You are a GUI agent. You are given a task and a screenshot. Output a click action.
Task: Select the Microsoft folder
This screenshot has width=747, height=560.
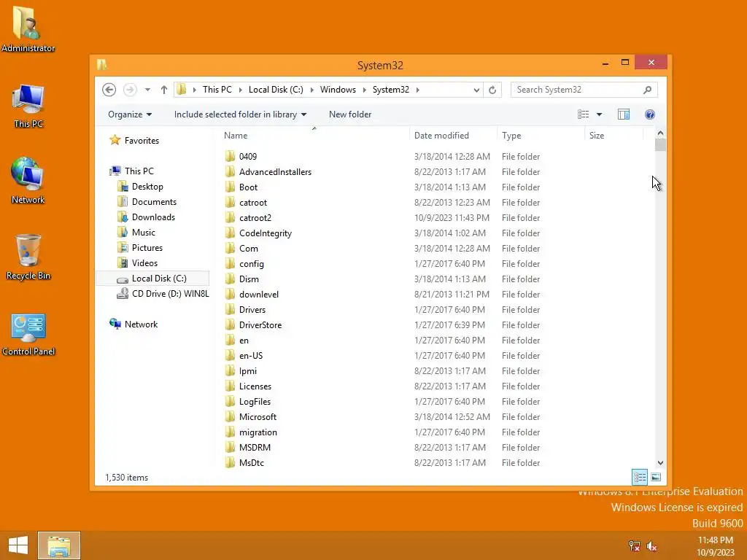pyautogui.click(x=258, y=416)
